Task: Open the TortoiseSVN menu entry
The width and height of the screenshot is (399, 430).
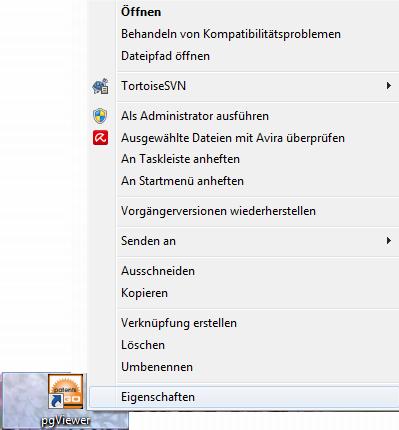Action: (x=153, y=86)
